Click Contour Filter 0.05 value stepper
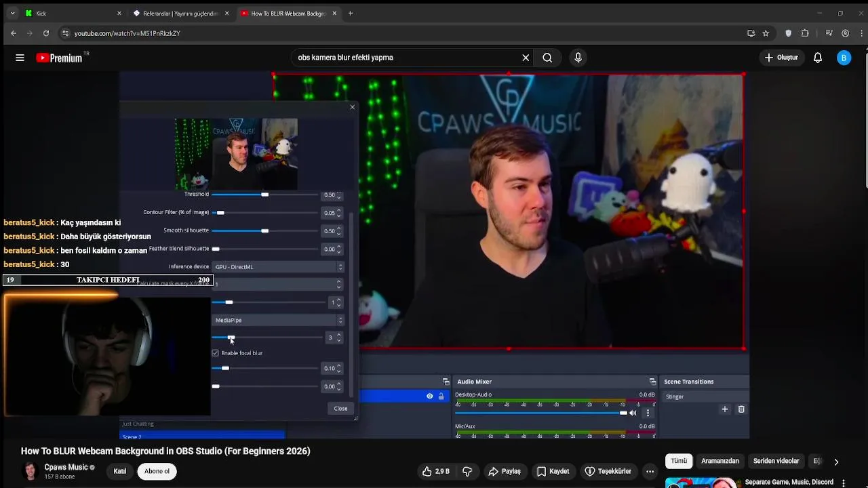Image resolution: width=868 pixels, height=488 pixels. pyautogui.click(x=339, y=213)
